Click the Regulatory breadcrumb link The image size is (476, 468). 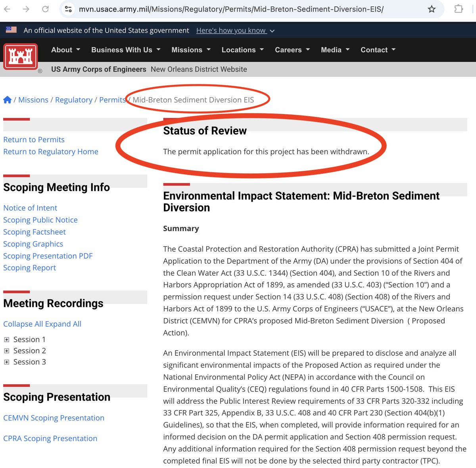point(74,100)
